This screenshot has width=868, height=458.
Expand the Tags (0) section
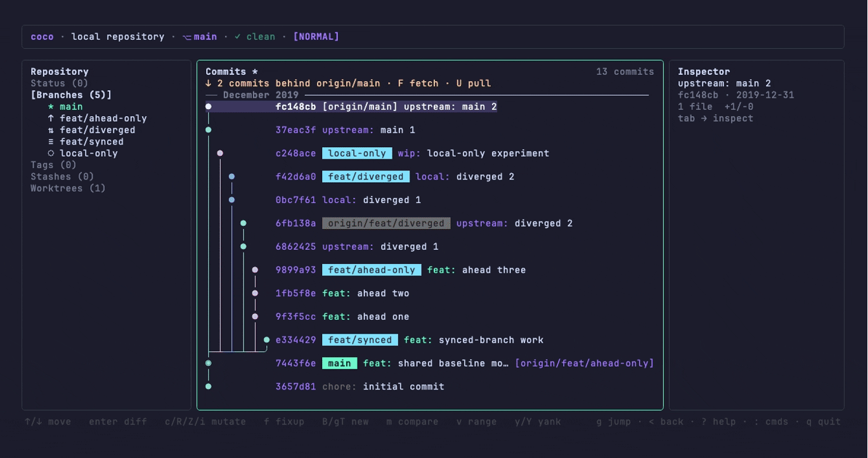click(54, 165)
